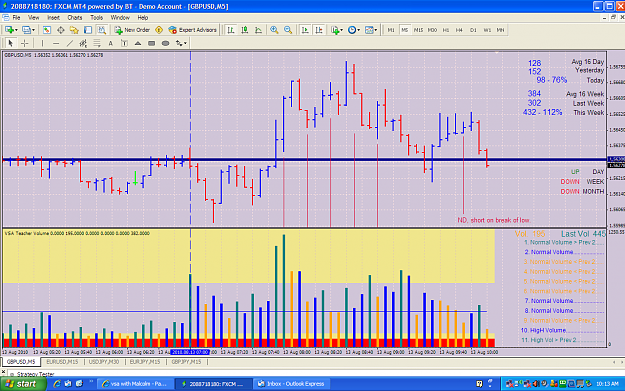This screenshot has width=625, height=391.
Task: Zoom in on the chart
Action: coord(274,30)
